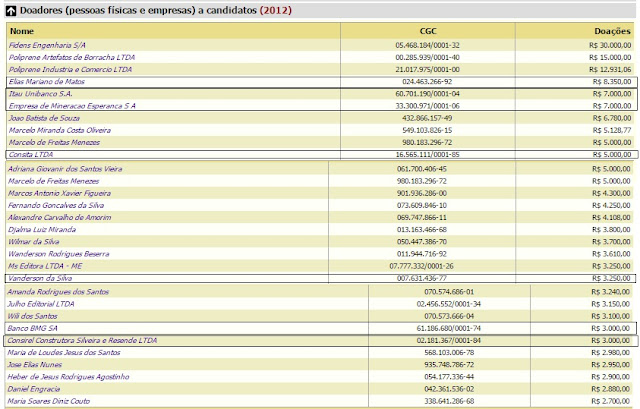
Task: Open Joao Batista de Souza link
Action: click(44, 118)
